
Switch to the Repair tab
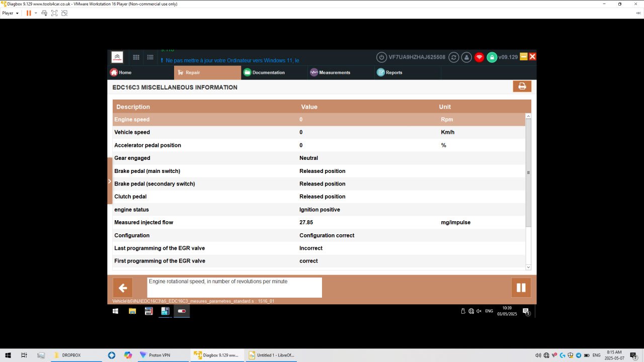click(207, 72)
